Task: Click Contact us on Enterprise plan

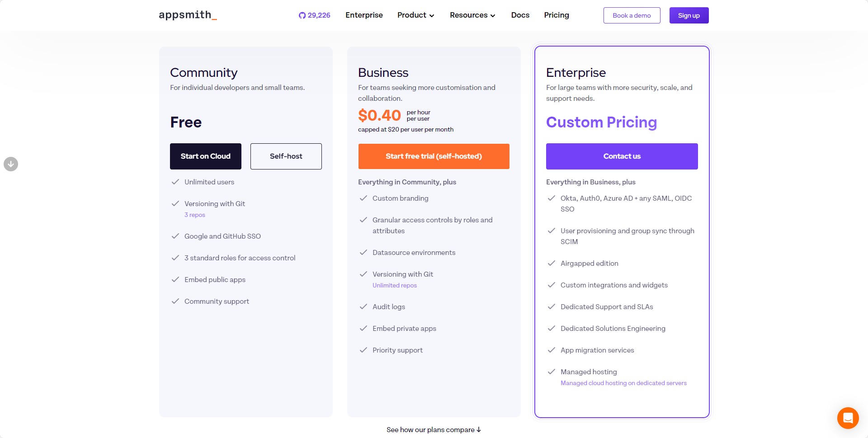Action: (x=622, y=156)
